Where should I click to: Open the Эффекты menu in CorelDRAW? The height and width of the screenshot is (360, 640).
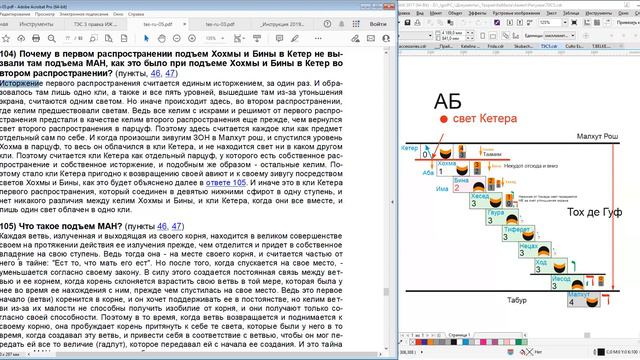(477, 13)
